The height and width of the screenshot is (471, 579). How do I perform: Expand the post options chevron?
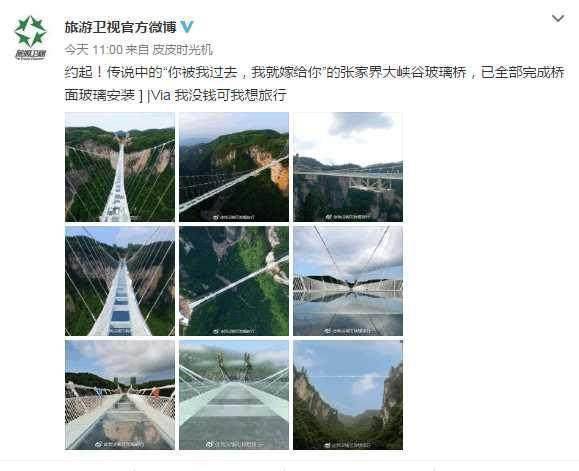pos(558,18)
